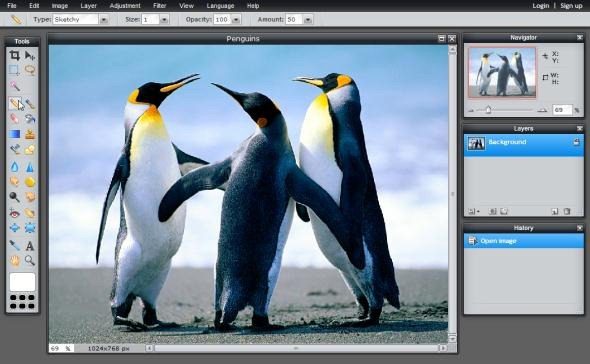590x364 pixels.
Task: Select the Marquee selection tool
Action: coord(14,70)
